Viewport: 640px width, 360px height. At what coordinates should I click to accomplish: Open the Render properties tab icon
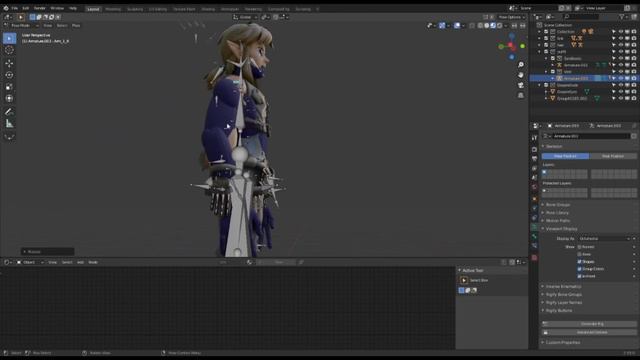point(534,149)
